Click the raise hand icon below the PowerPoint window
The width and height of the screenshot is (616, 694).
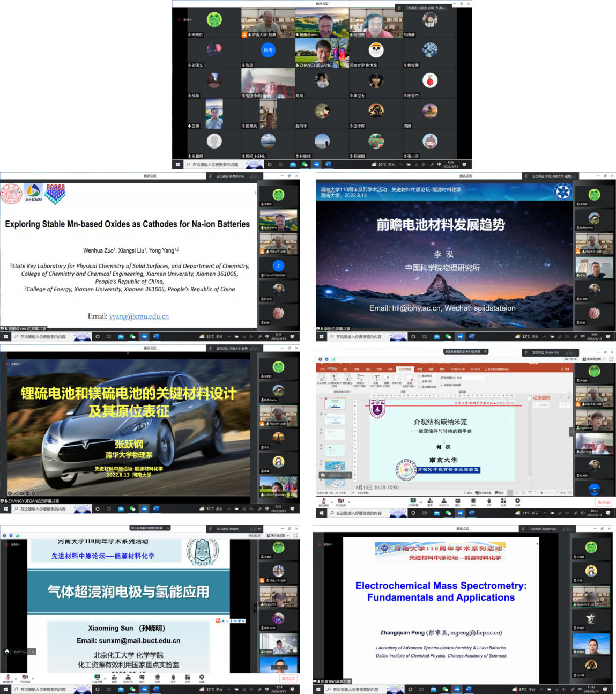point(488,501)
